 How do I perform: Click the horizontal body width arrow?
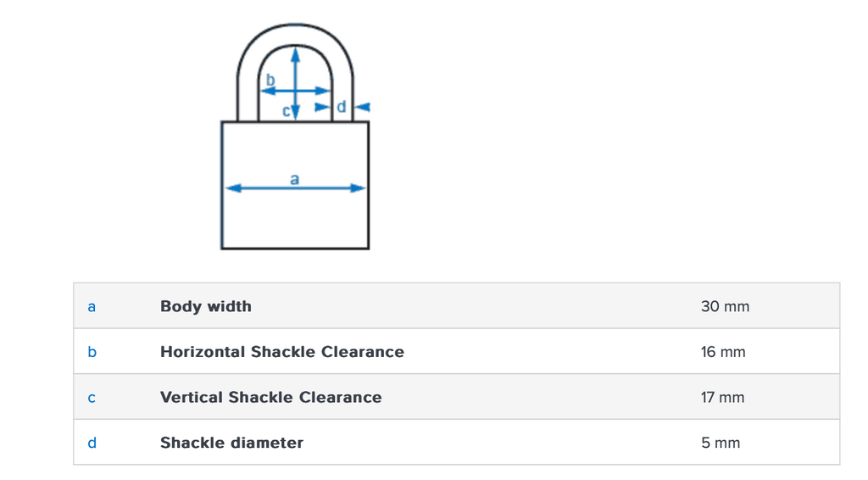point(254,188)
